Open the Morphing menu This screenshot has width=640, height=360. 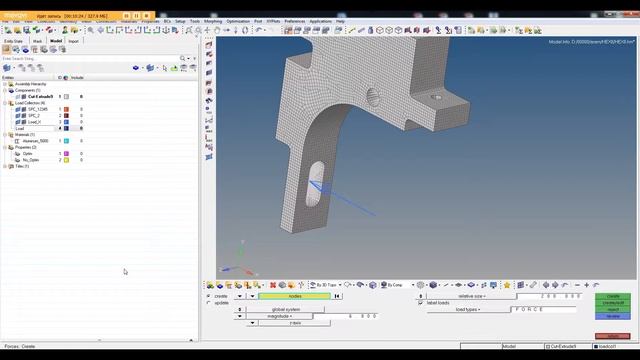pos(213,21)
